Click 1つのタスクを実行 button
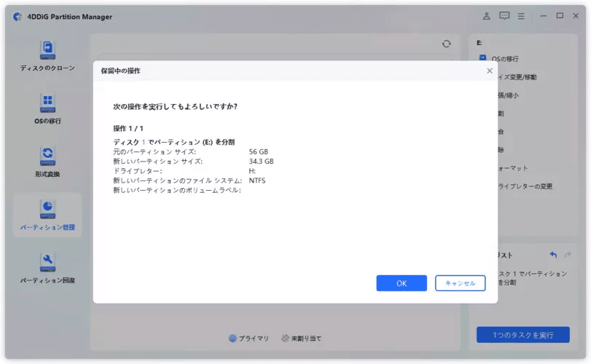 pyautogui.click(x=522, y=335)
